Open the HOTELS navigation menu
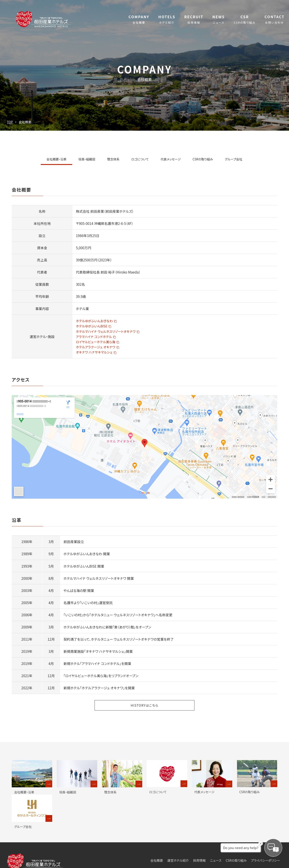Image resolution: width=289 pixels, height=868 pixels. (167, 20)
